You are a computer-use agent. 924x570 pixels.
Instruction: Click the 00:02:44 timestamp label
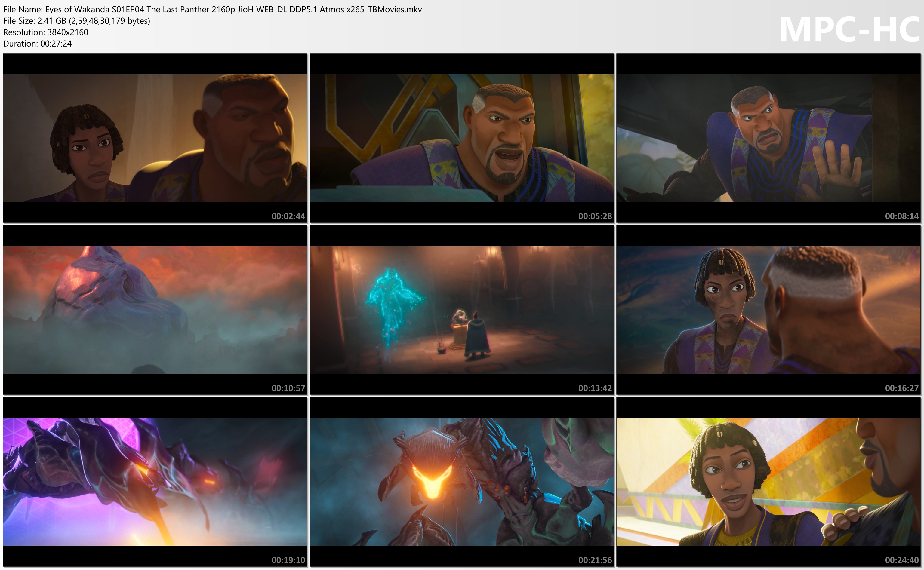pos(288,216)
